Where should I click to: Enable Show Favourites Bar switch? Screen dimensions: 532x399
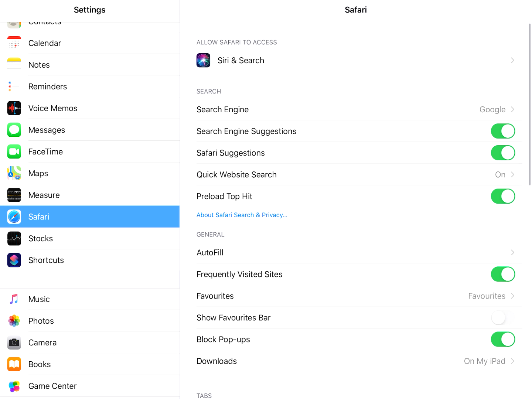coord(503,318)
